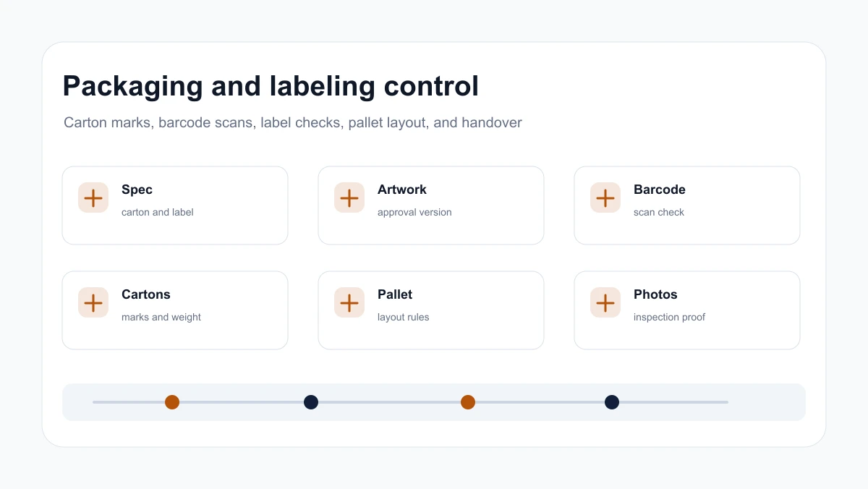Viewport: 868px width, 489px height.
Task: Click the plus icon next to Cartons
Action: [x=93, y=302]
